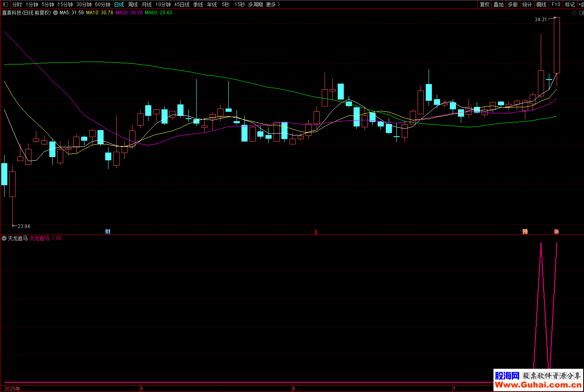The height and width of the screenshot is (392, 584).
Task: Open the 画线 drawing tools
Action: pos(541,4)
